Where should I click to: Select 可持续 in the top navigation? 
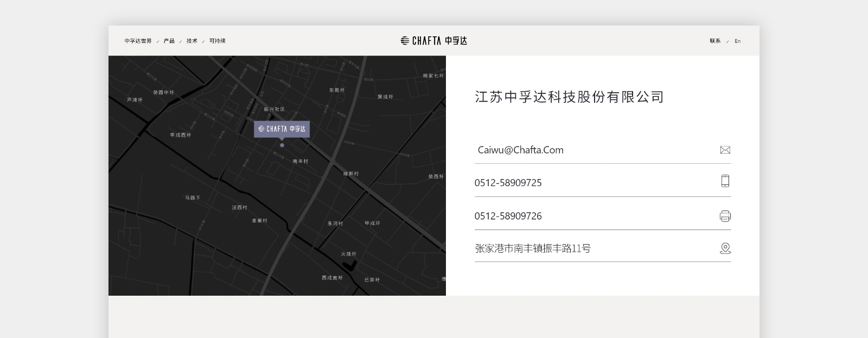click(x=218, y=41)
